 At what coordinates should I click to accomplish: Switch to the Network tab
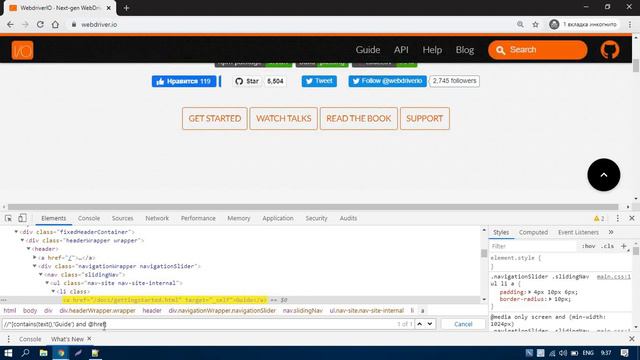157,218
